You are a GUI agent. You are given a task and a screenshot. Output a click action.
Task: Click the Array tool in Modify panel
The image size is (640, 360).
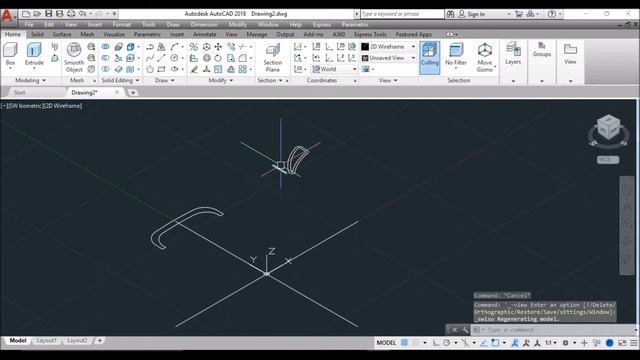(242, 69)
